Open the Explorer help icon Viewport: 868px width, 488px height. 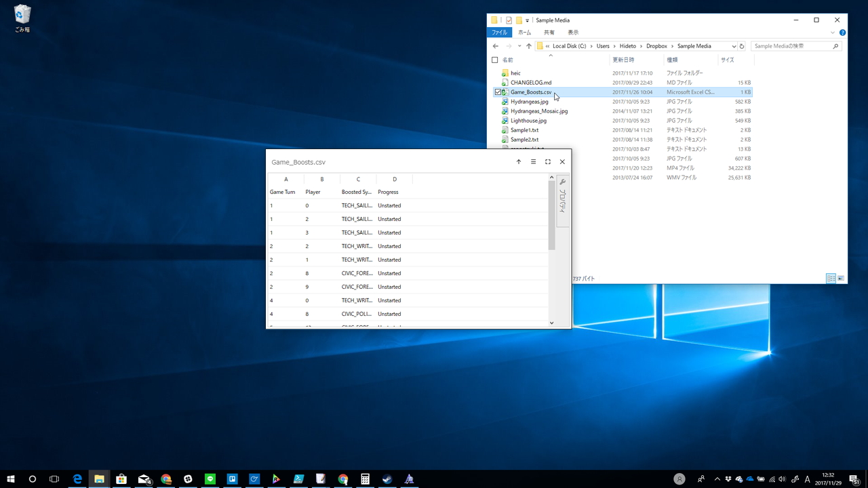(842, 32)
